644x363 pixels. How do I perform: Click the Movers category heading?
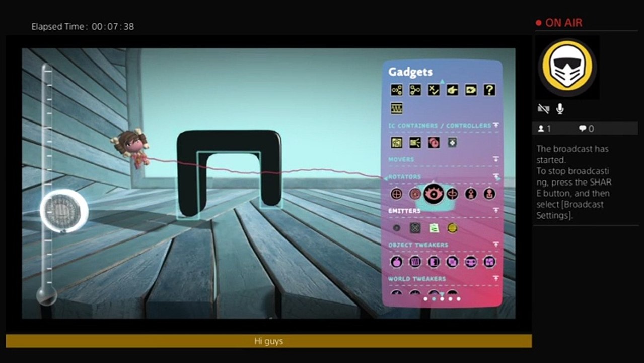401,159
